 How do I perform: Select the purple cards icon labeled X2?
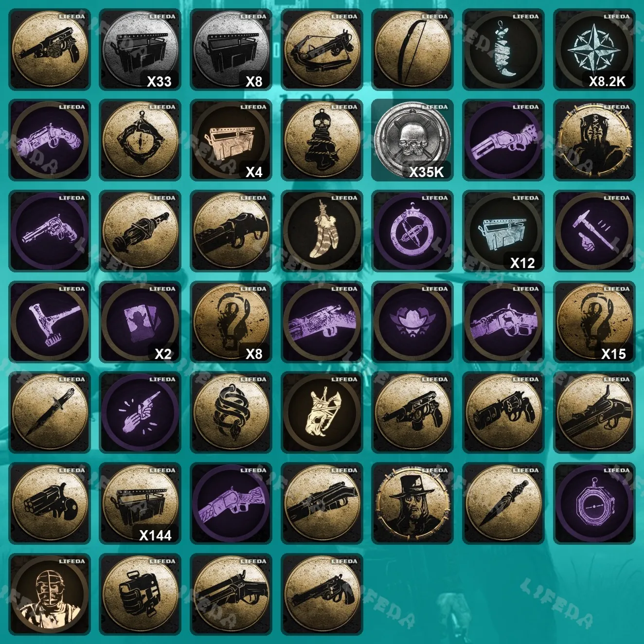click(140, 322)
